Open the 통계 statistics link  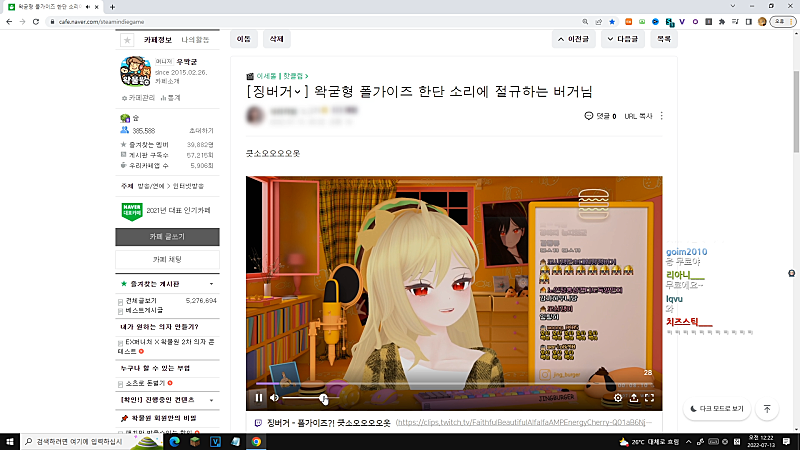[171, 97]
